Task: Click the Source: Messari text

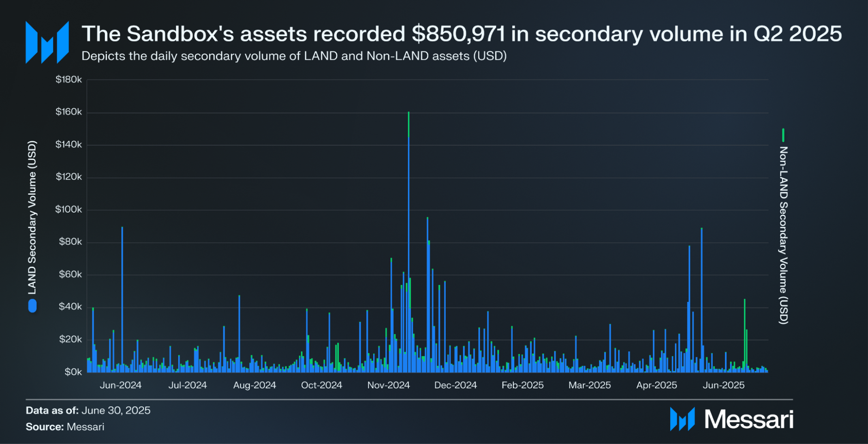Action: 65,427
